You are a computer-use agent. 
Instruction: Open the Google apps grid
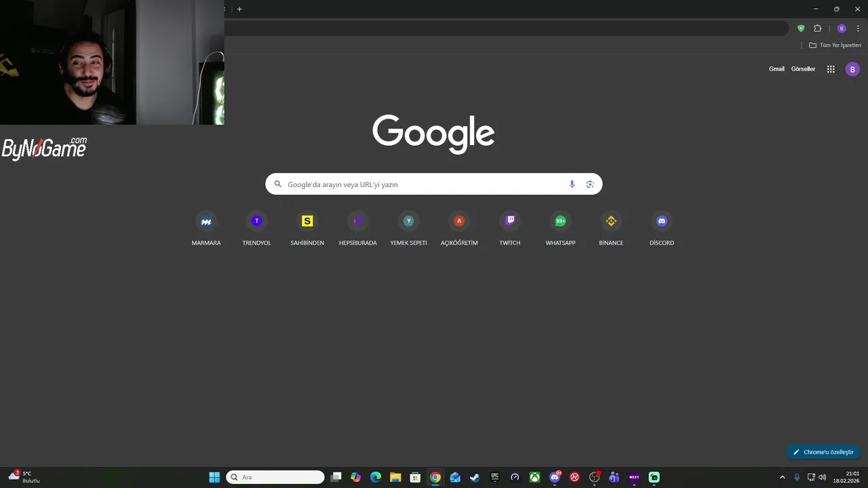[831, 69]
